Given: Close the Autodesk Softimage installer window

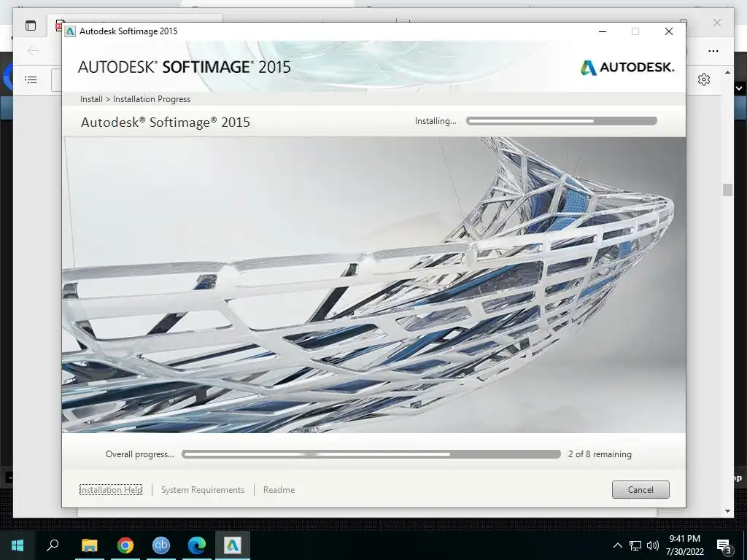Looking at the screenshot, I should pos(669,31).
